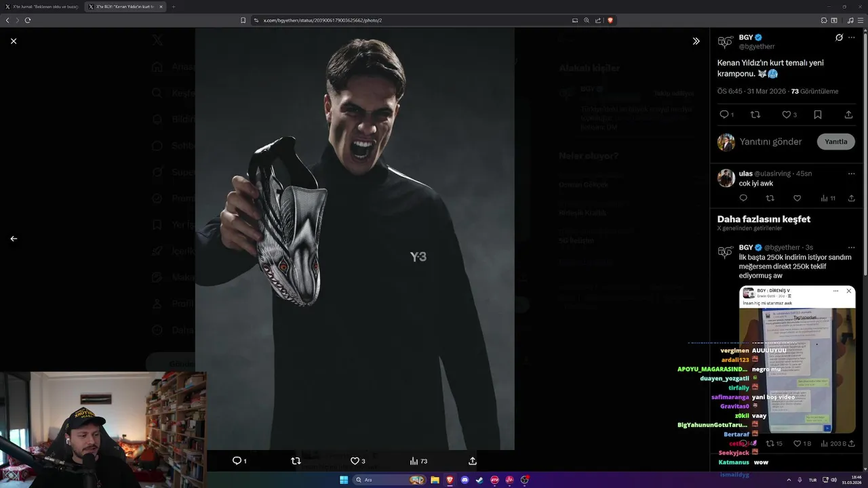The image size is (868, 488).
Task: Go back with browser back arrow
Action: click(7, 20)
